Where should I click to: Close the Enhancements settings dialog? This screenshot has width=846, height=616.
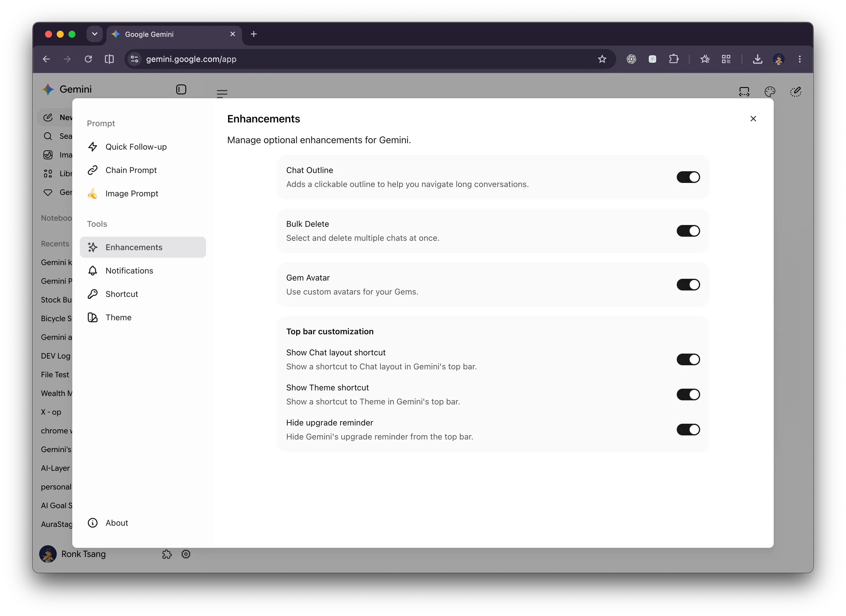tap(753, 119)
